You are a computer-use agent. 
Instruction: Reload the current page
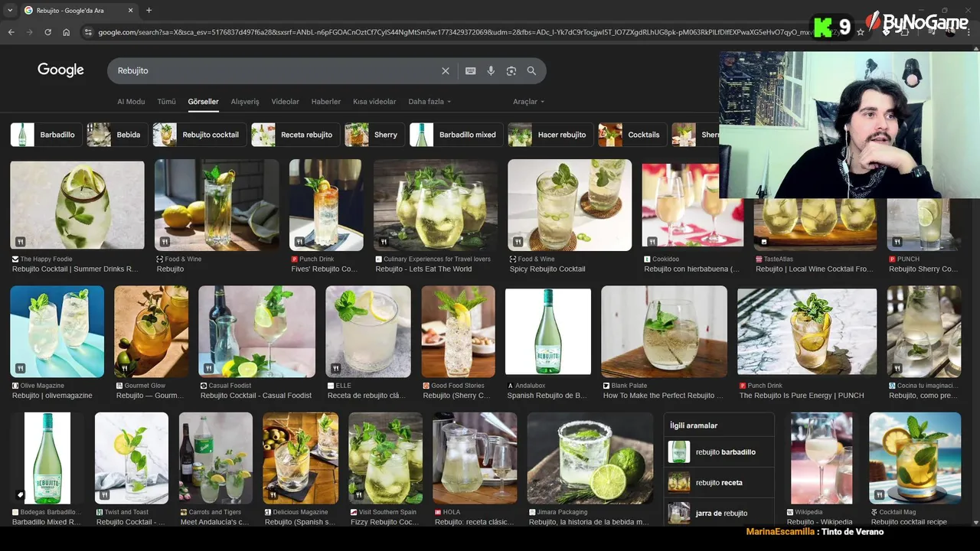coord(47,32)
